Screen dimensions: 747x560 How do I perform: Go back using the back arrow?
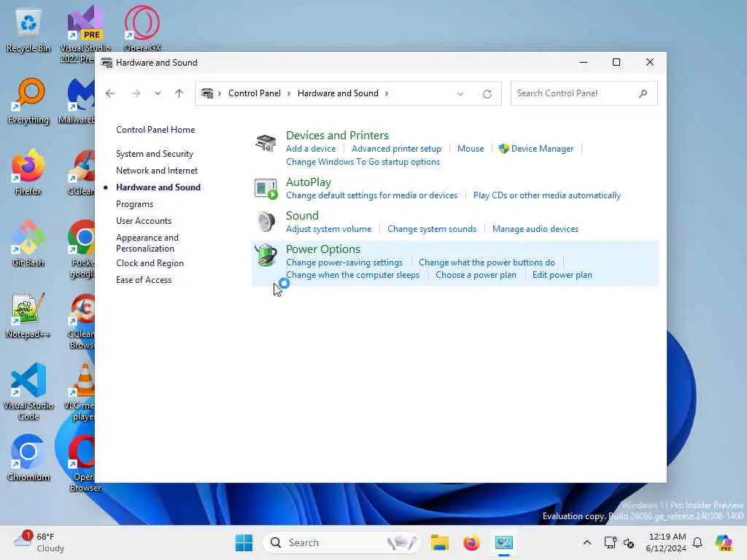coord(110,93)
